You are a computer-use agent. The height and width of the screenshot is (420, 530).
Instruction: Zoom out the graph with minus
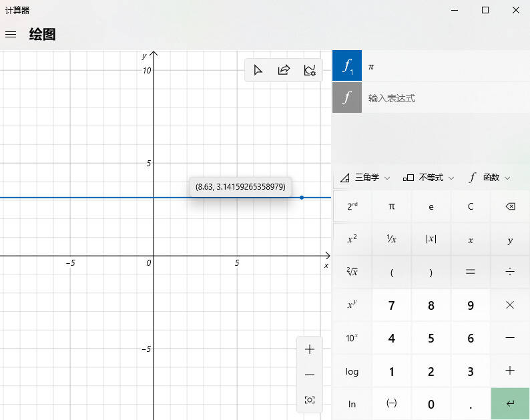310,375
